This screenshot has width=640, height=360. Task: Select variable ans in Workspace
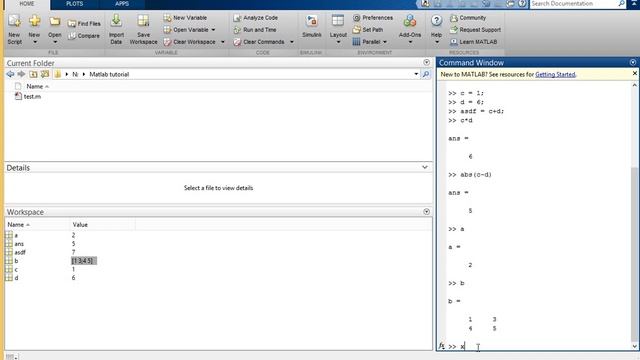[19, 244]
